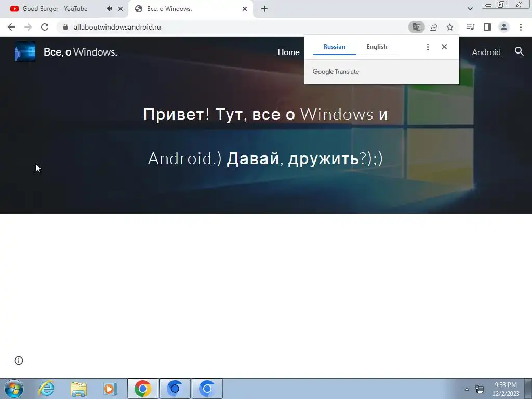Click the address bar URL field
Viewport: 532px width, 399px height.
234,27
